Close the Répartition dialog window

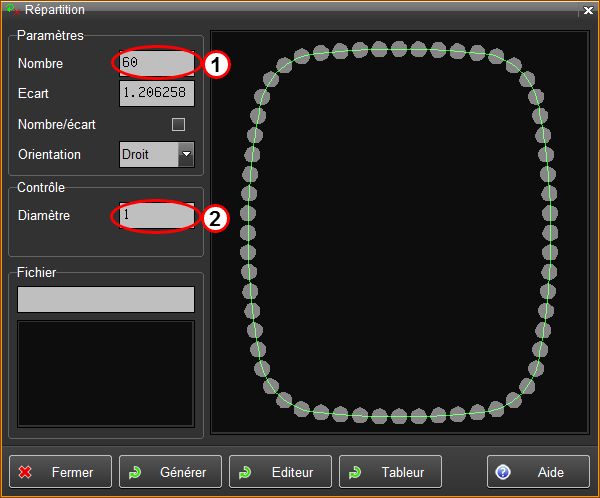(x=587, y=9)
